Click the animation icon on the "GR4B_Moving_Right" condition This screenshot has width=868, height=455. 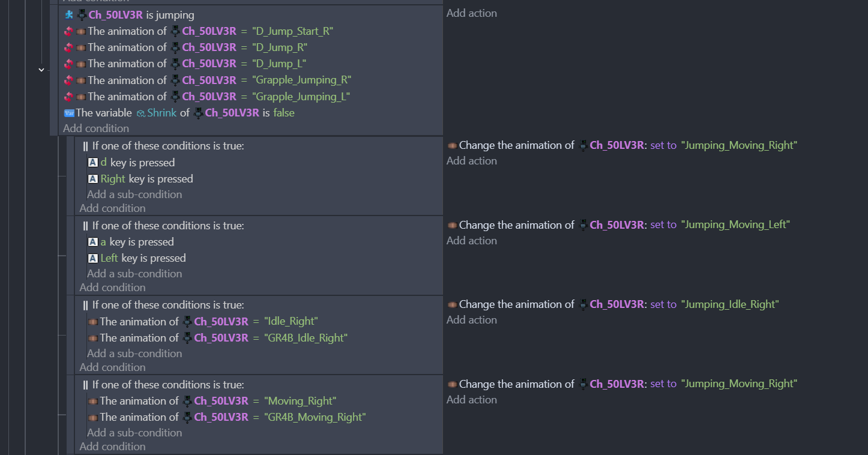click(x=92, y=417)
